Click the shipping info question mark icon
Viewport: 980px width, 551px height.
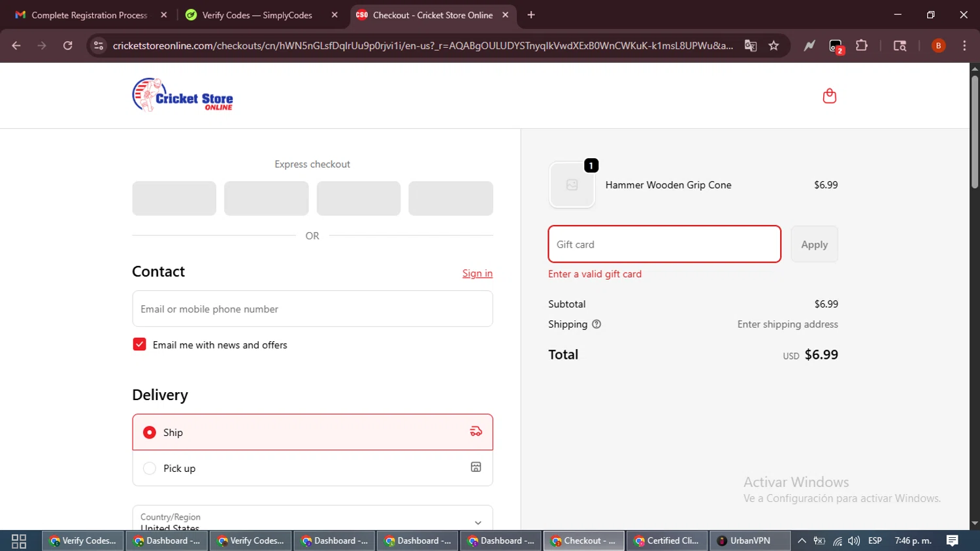pos(596,324)
